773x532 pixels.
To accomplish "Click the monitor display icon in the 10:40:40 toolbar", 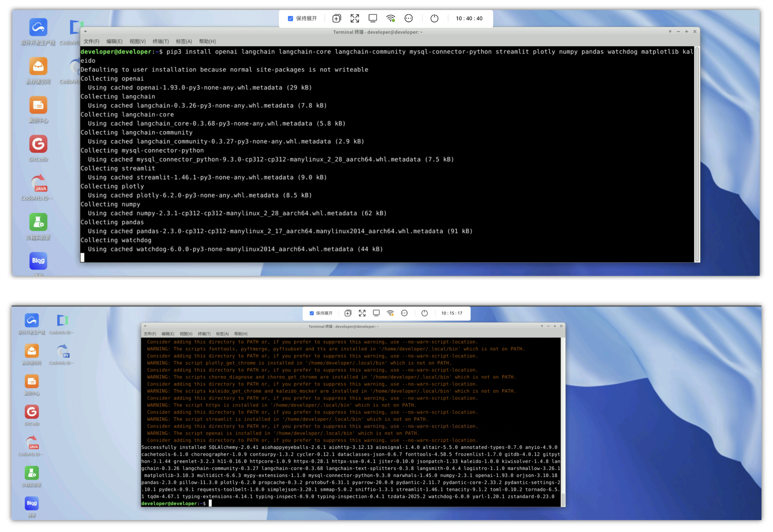I will tap(373, 18).
